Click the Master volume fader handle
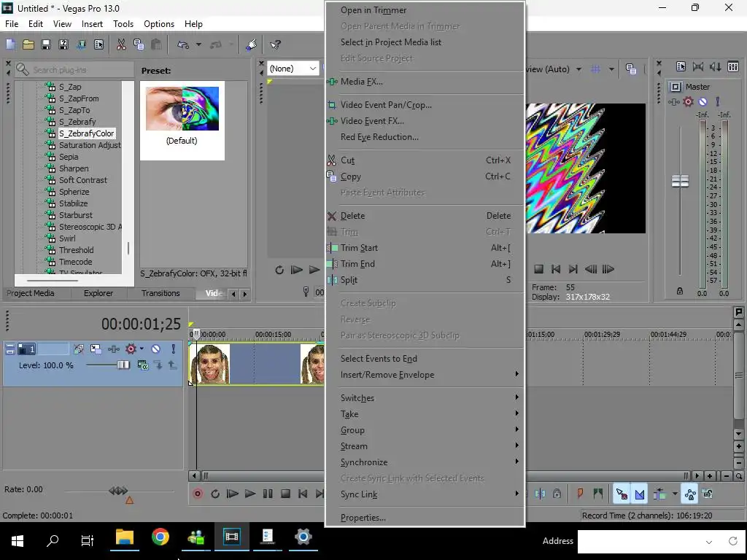The height and width of the screenshot is (560, 747). [x=680, y=181]
